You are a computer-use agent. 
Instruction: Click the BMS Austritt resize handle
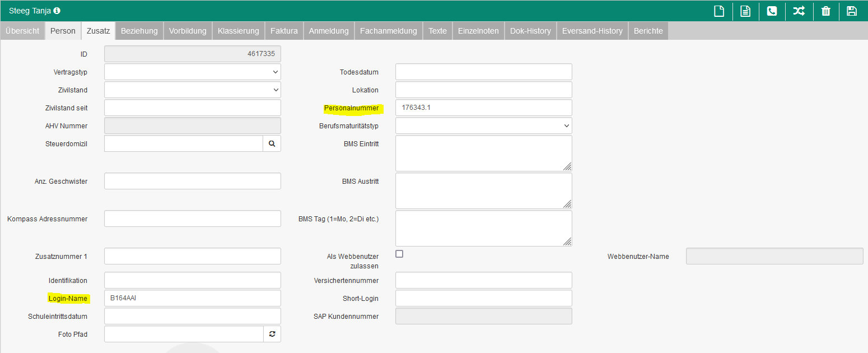pyautogui.click(x=567, y=204)
